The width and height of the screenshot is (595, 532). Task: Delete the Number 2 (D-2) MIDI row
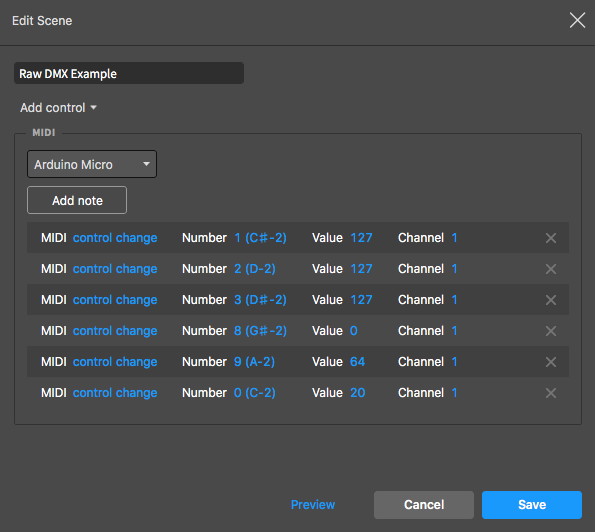551,269
